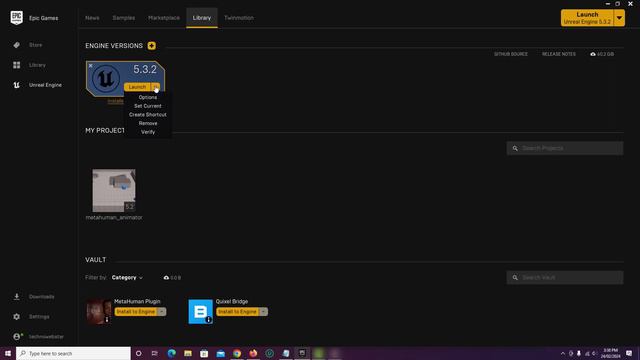Show hidden system tray icons chevron

point(563,353)
